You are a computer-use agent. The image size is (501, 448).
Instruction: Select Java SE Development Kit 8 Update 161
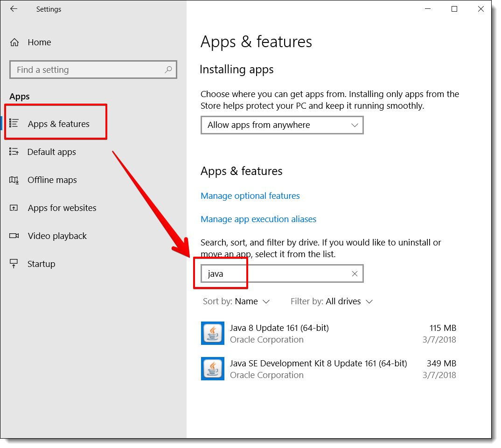tap(328, 369)
